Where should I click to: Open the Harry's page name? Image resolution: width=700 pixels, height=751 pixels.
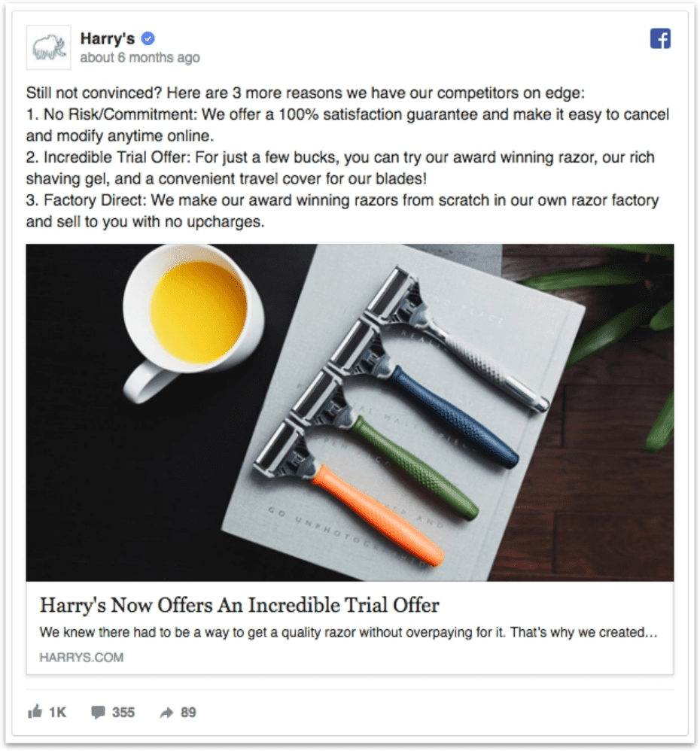[108, 38]
